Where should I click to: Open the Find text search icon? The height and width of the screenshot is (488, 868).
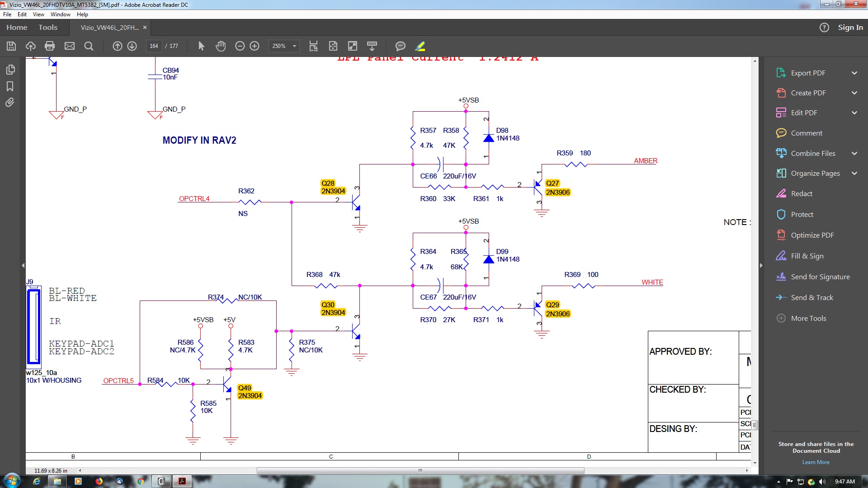[x=89, y=46]
